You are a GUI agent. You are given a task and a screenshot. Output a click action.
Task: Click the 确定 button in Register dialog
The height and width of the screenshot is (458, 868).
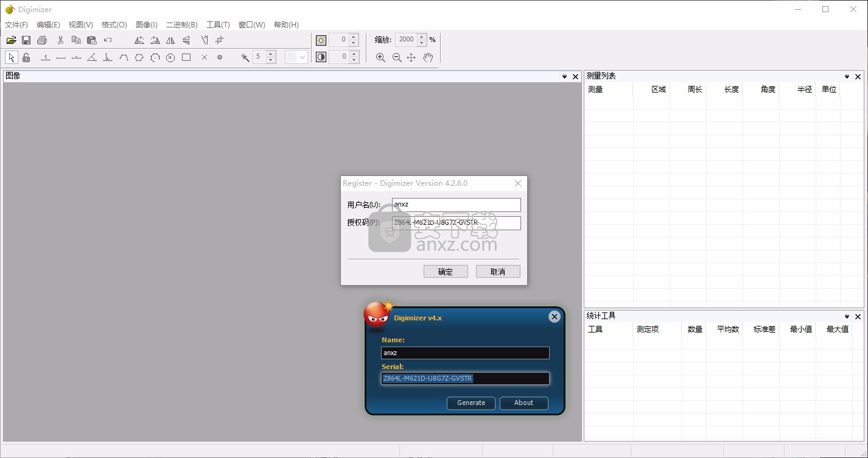coord(446,272)
